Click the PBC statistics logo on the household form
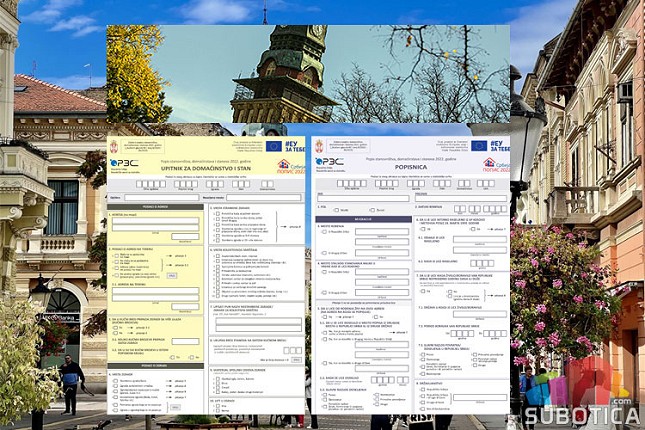This screenshot has width=645, height=430. tap(123, 162)
